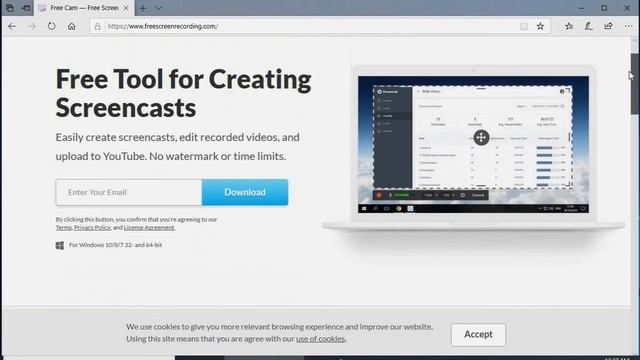Viewport: 640px width, 360px height.
Task: Click the Free Tool for Creating Screencasts heading
Action: click(x=184, y=93)
